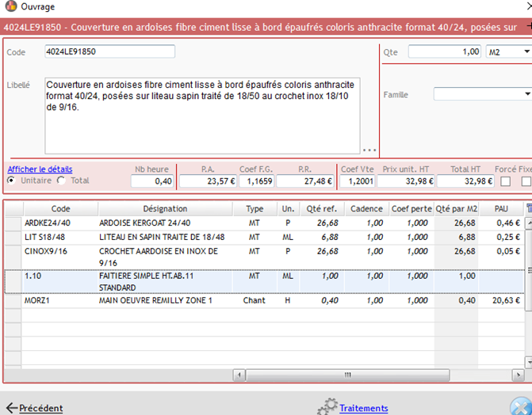The width and height of the screenshot is (532, 415).
Task: Click the Un. column header
Action: point(288,209)
